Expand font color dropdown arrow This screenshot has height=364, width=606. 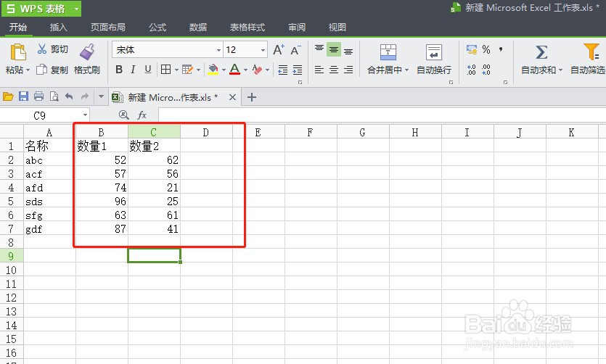point(245,70)
